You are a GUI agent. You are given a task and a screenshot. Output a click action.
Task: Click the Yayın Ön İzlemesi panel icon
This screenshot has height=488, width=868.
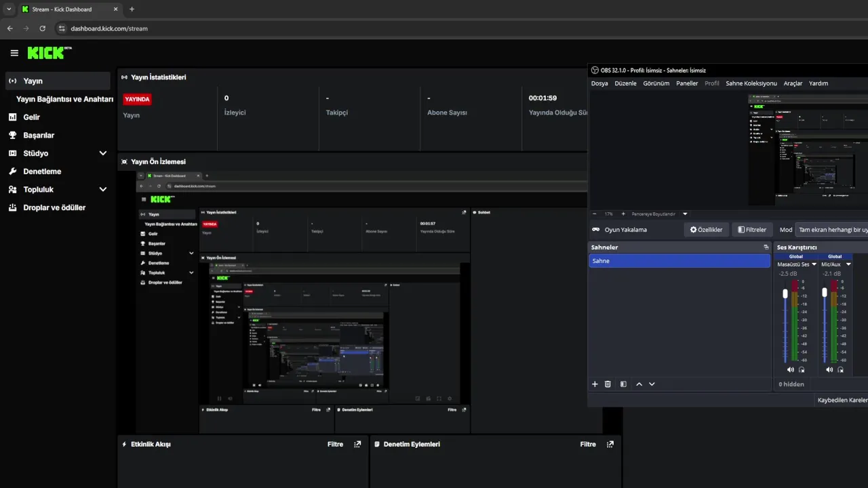pos(125,162)
